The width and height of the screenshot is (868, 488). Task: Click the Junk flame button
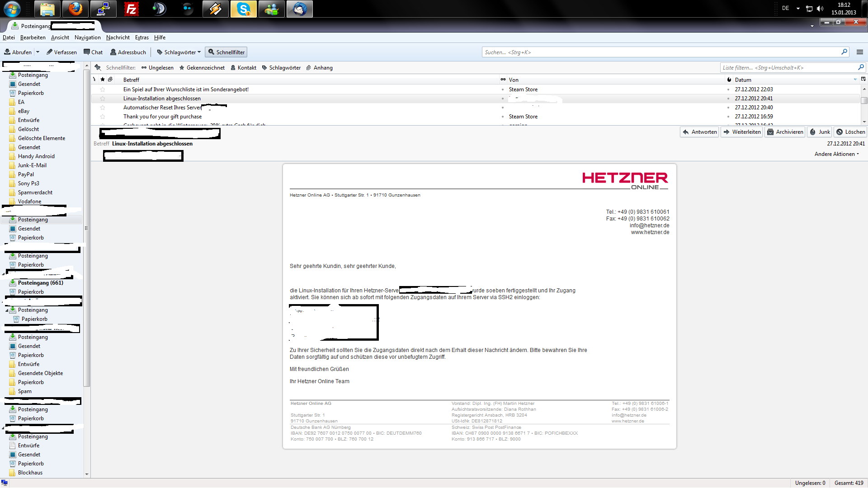point(820,132)
